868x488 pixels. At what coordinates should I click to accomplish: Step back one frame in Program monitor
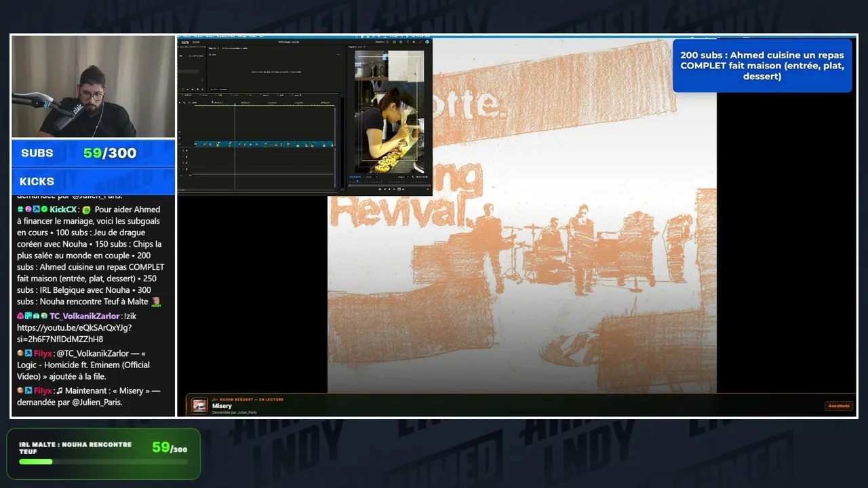(x=384, y=189)
